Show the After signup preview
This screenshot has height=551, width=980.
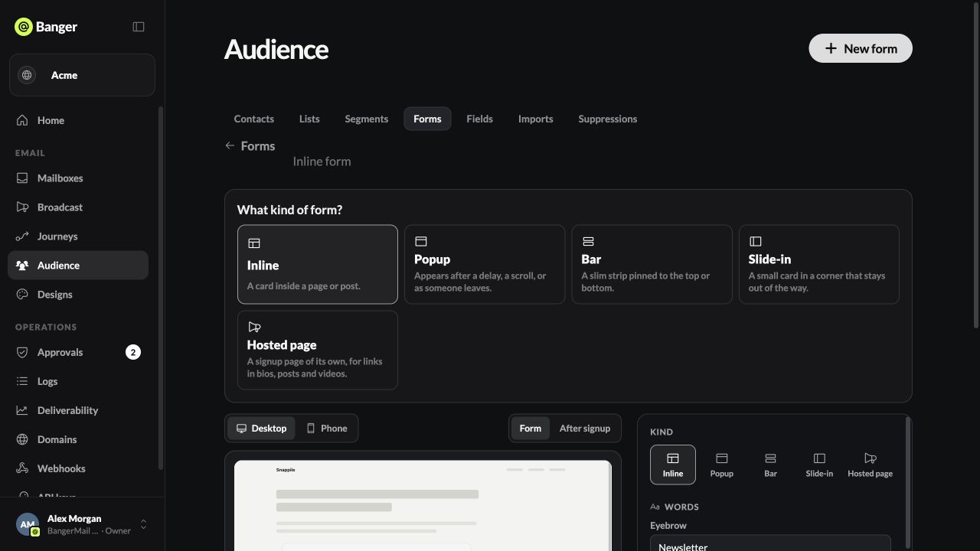[x=585, y=429]
